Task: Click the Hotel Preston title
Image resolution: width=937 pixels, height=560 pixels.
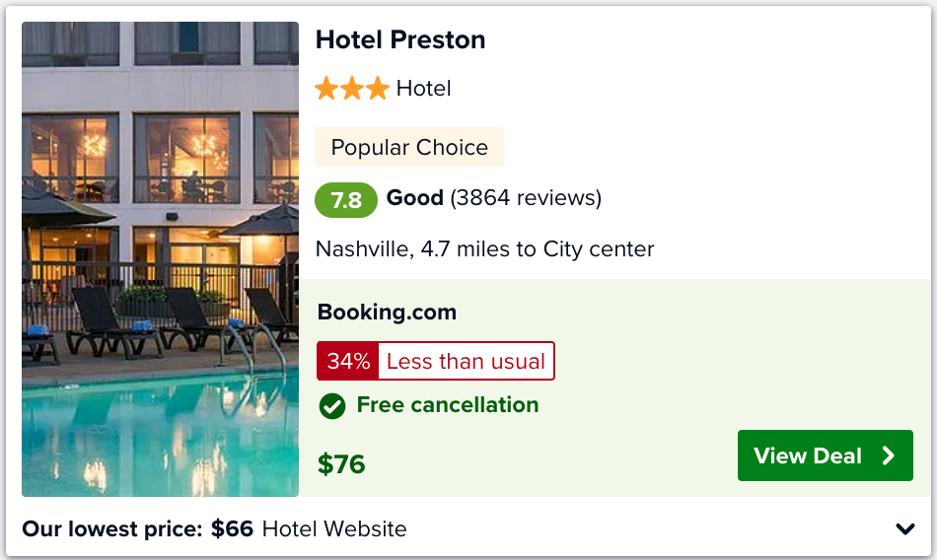Action: pos(400,40)
